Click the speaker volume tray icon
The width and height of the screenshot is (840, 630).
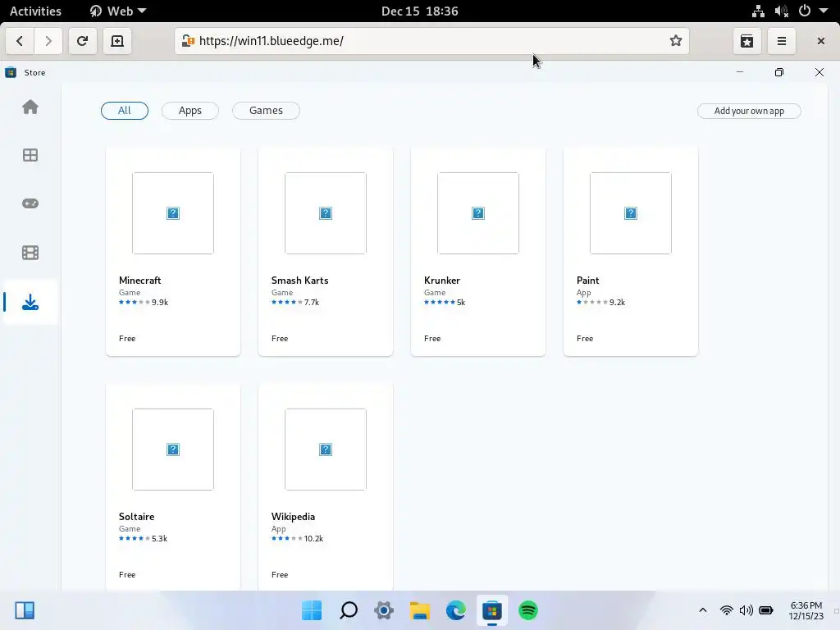click(x=746, y=610)
